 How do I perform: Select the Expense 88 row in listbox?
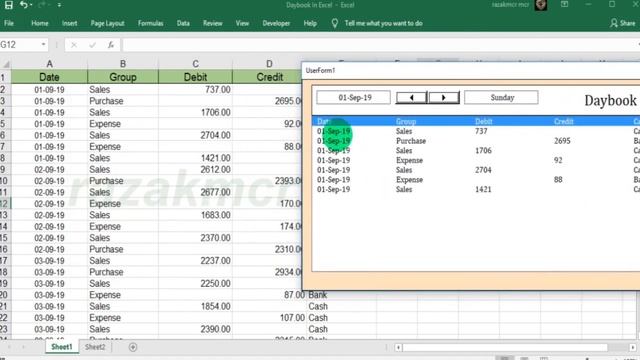[476, 180]
